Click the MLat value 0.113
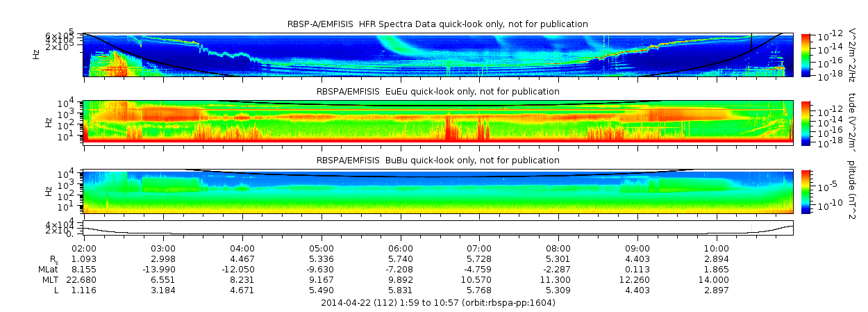This screenshot has height=312, width=868. 638,269
